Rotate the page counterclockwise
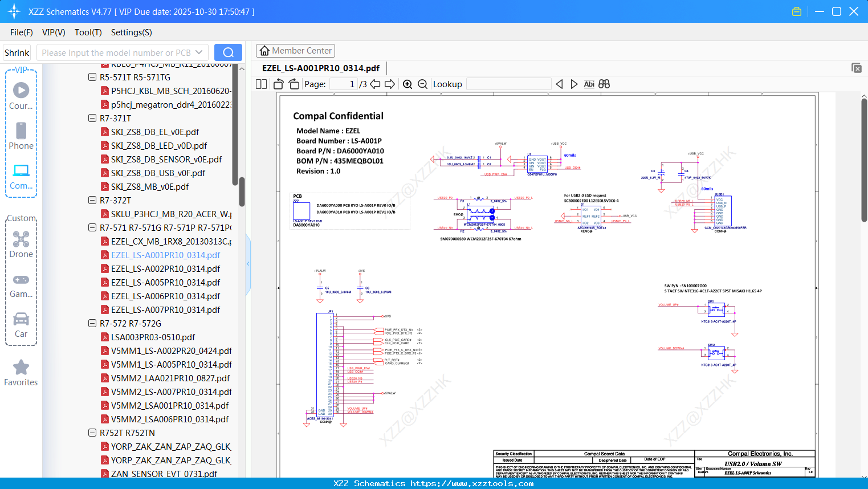 click(279, 84)
